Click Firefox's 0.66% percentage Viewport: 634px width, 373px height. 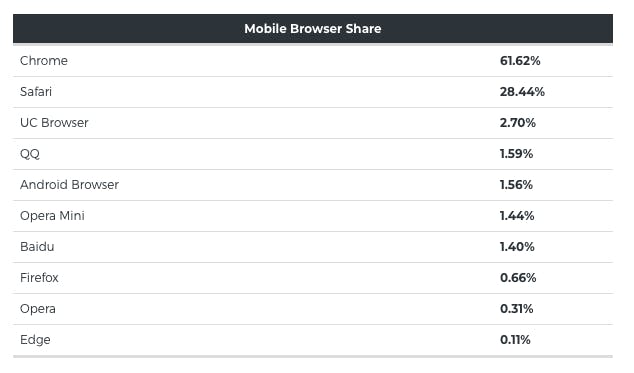[518, 278]
